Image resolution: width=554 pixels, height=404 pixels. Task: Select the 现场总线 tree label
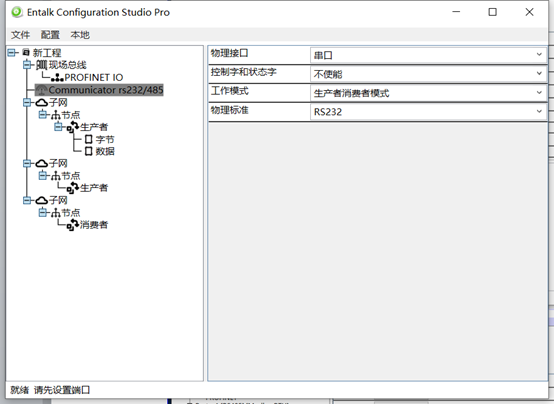click(67, 65)
